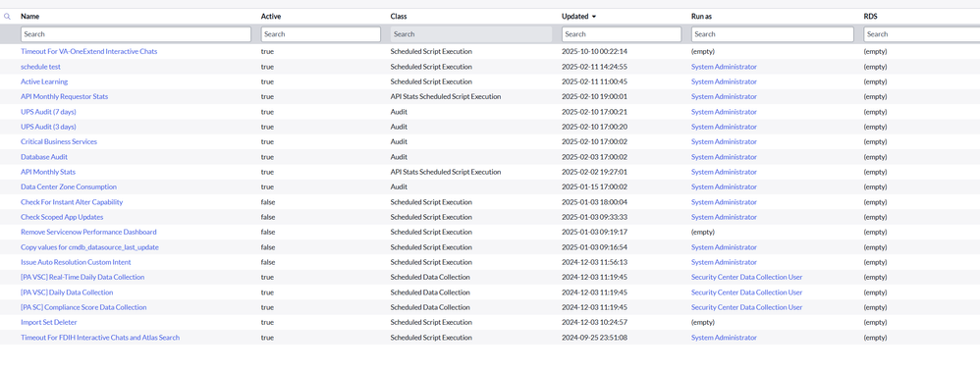980x373 pixels.
Task: Click the 2025-01-15 17:00:02 timestamp
Action: (594, 186)
